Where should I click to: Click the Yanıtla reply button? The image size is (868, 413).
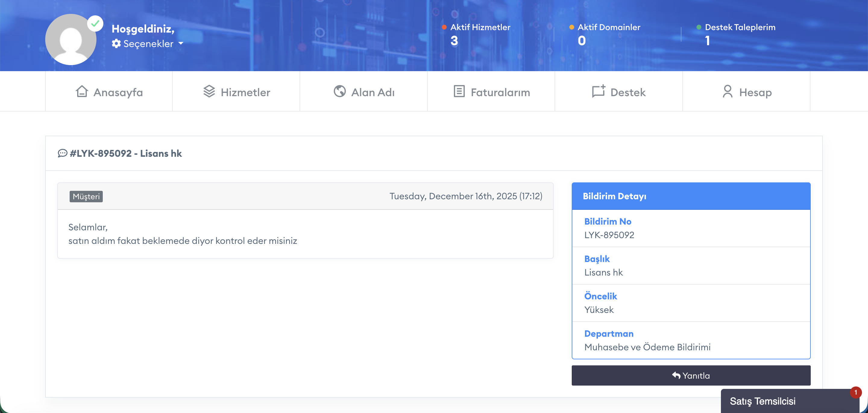[691, 376]
